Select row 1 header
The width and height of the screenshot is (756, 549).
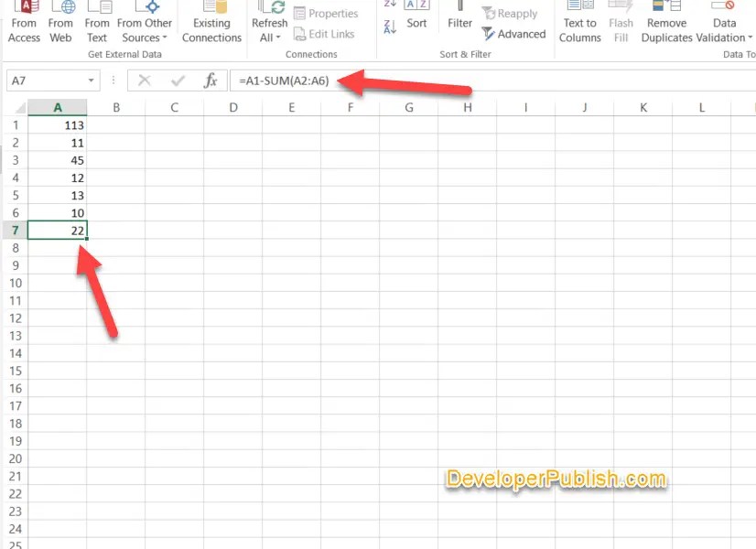click(16, 125)
